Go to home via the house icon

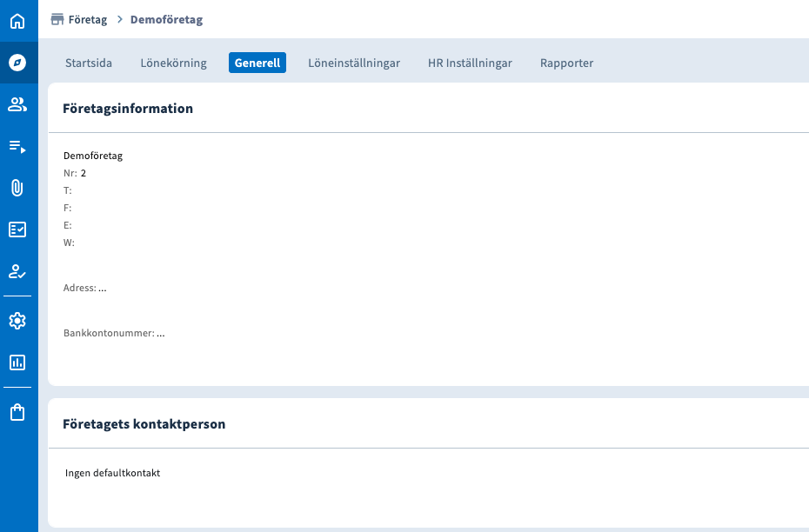pos(17,21)
